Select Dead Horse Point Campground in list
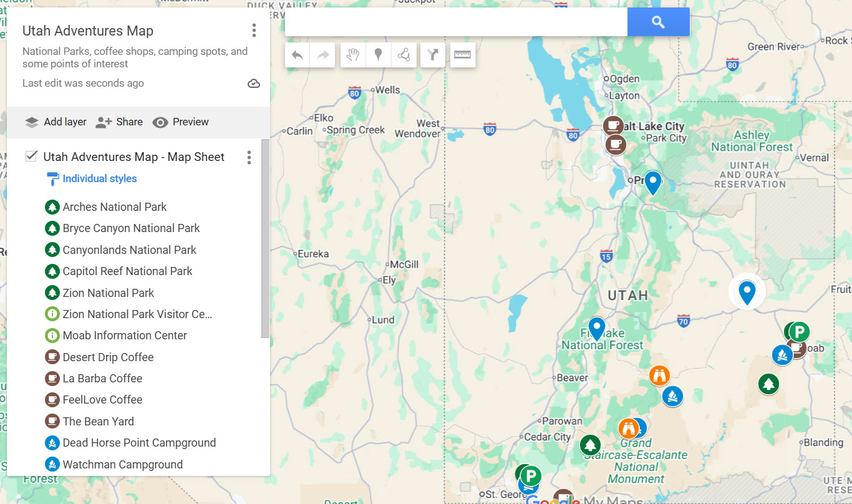The width and height of the screenshot is (852, 504). tap(139, 443)
